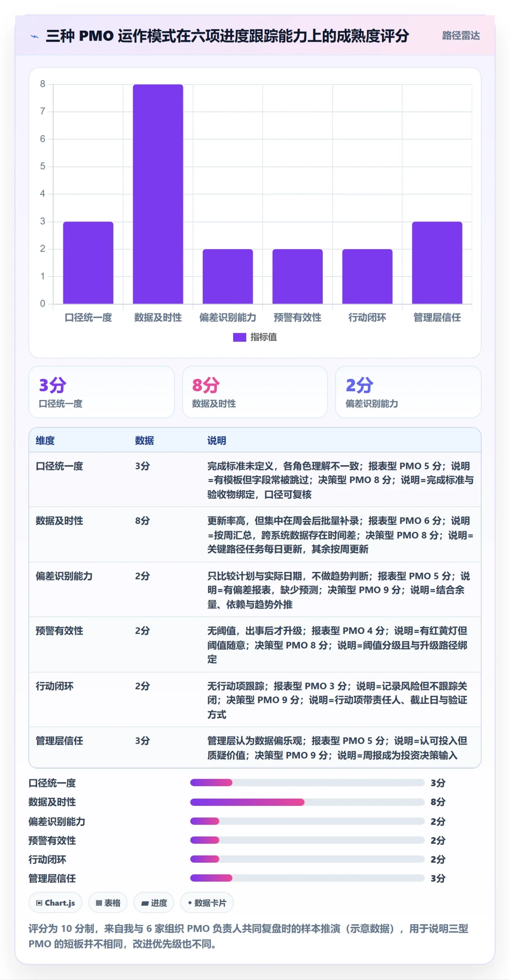Viewport: 510px width, 980px height.
Task: Click the 预警有效性 progress bar
Action: [307, 840]
